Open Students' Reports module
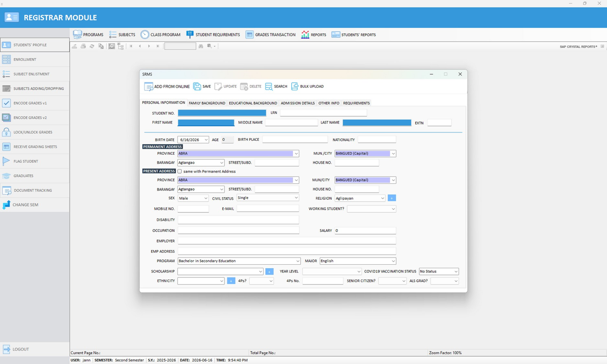 353,35
